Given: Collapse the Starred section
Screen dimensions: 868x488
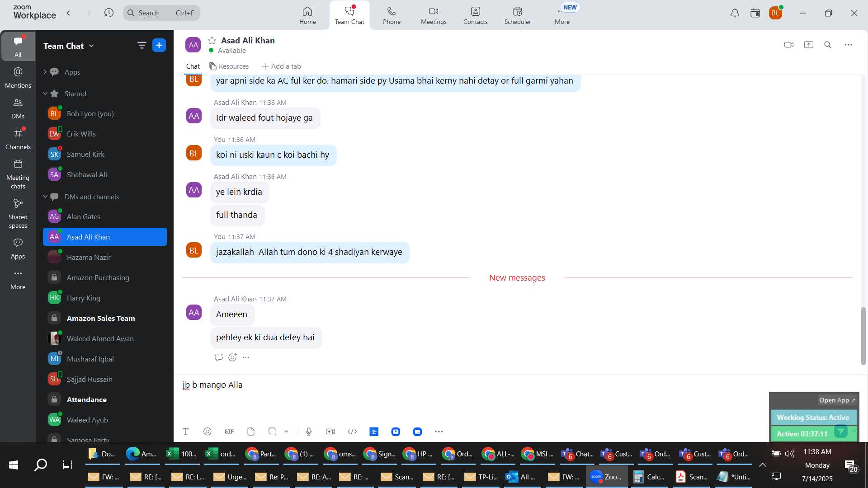Looking at the screenshot, I should coord(45,94).
